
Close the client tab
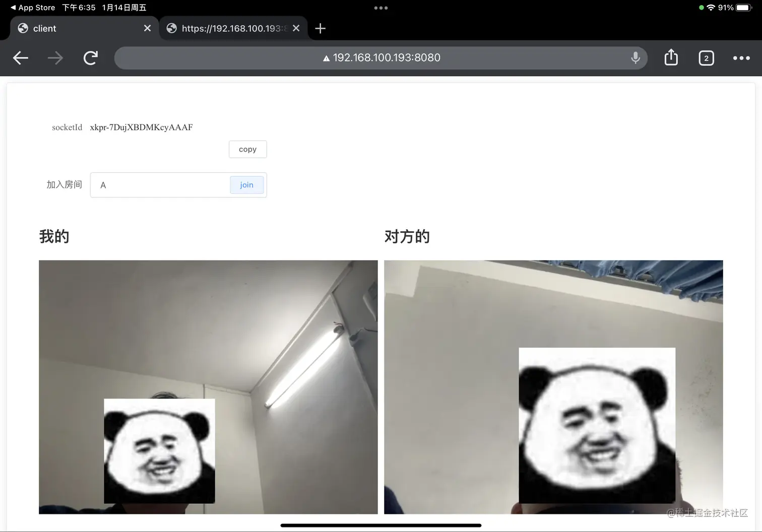pos(147,28)
